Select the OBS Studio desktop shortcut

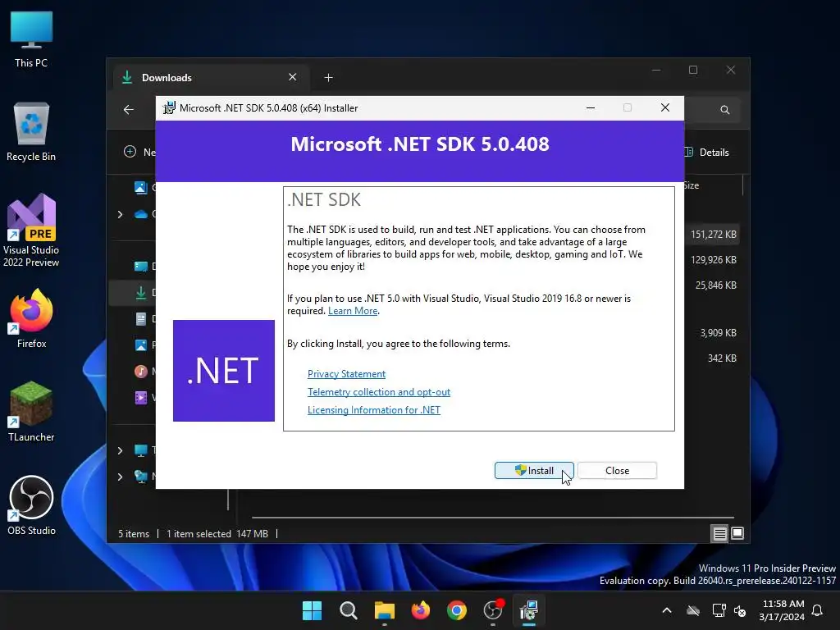tap(31, 505)
